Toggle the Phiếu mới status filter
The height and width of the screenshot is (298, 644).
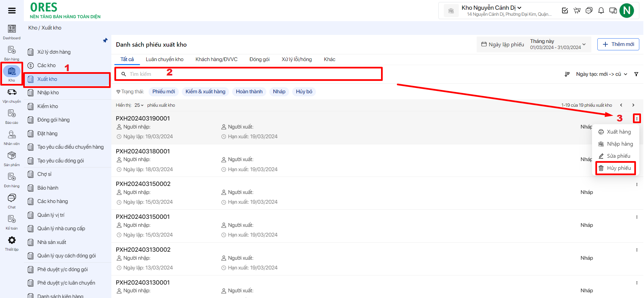tap(164, 92)
